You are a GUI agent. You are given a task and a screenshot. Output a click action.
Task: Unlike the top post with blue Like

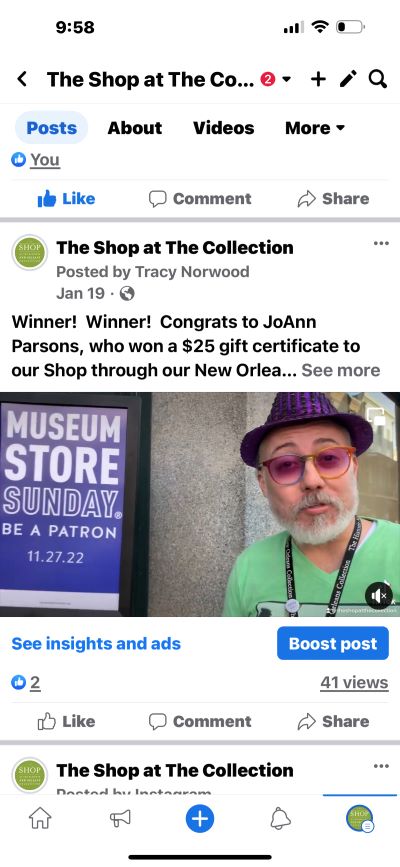66,199
